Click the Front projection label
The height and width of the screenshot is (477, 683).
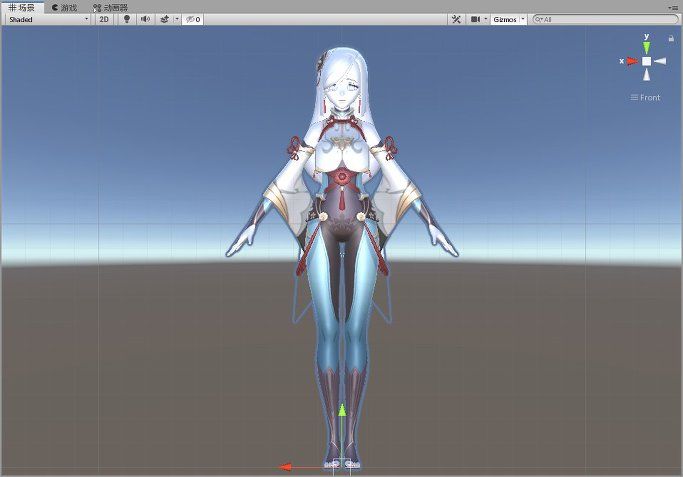(x=646, y=98)
